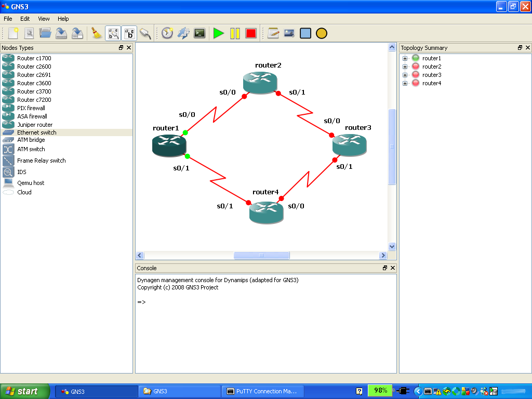Clear the topology with the broom icon

(97, 33)
